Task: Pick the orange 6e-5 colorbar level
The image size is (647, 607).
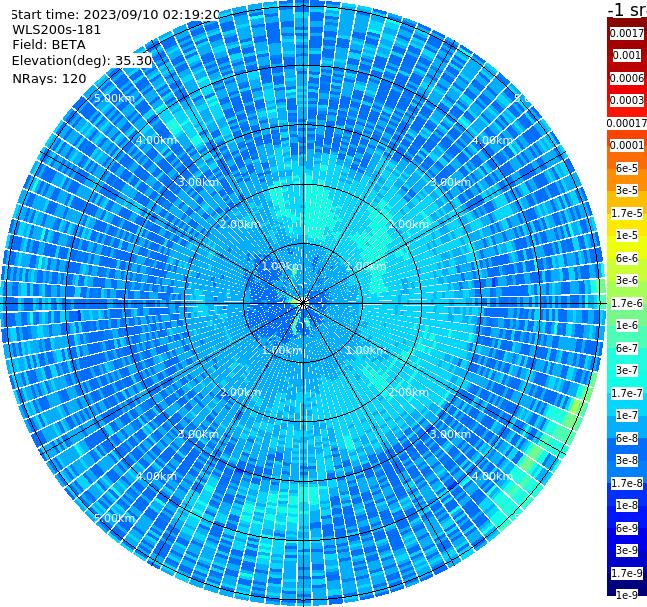Action: [x=627, y=168]
